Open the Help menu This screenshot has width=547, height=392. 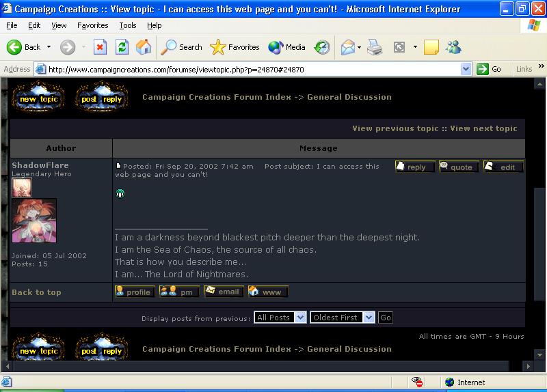[155, 25]
